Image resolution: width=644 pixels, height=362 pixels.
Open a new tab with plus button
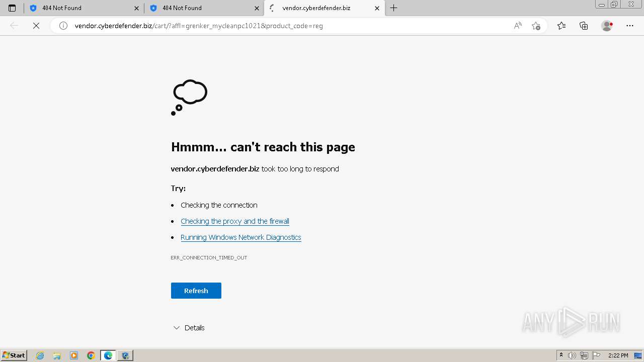(394, 8)
